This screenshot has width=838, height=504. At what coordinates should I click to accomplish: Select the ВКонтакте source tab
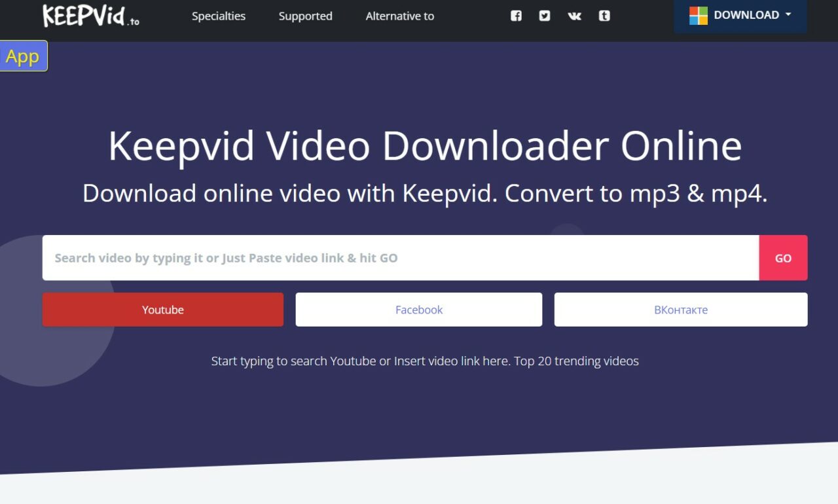pyautogui.click(x=681, y=310)
